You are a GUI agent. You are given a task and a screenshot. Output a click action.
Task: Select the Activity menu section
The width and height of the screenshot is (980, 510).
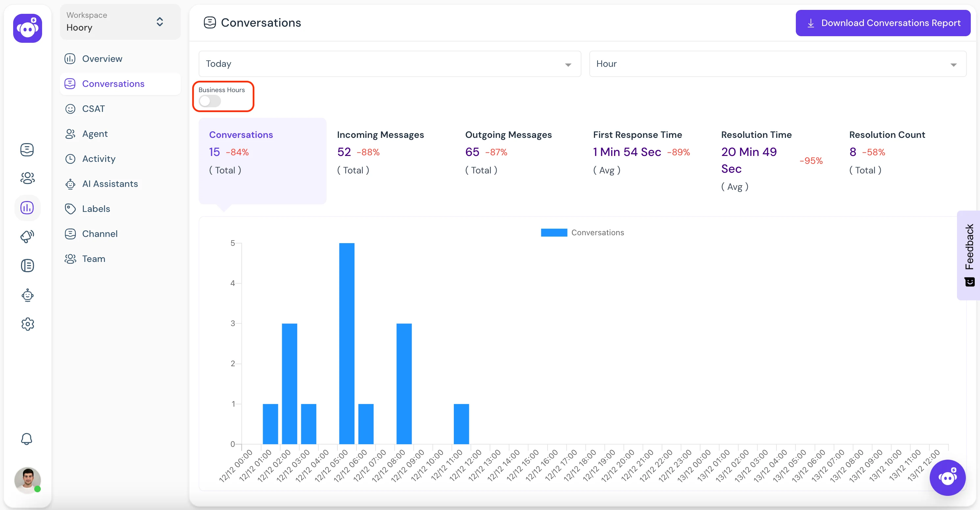click(99, 158)
